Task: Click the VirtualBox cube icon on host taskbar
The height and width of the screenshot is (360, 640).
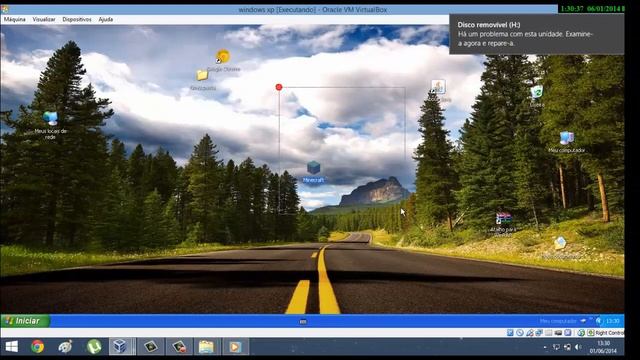Action: point(120,347)
